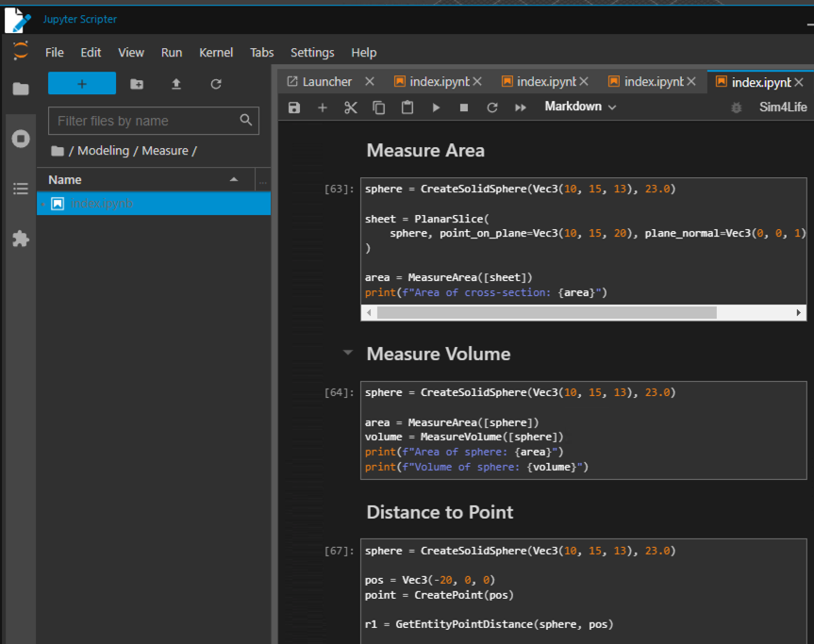Open the Tabs menu

261,53
